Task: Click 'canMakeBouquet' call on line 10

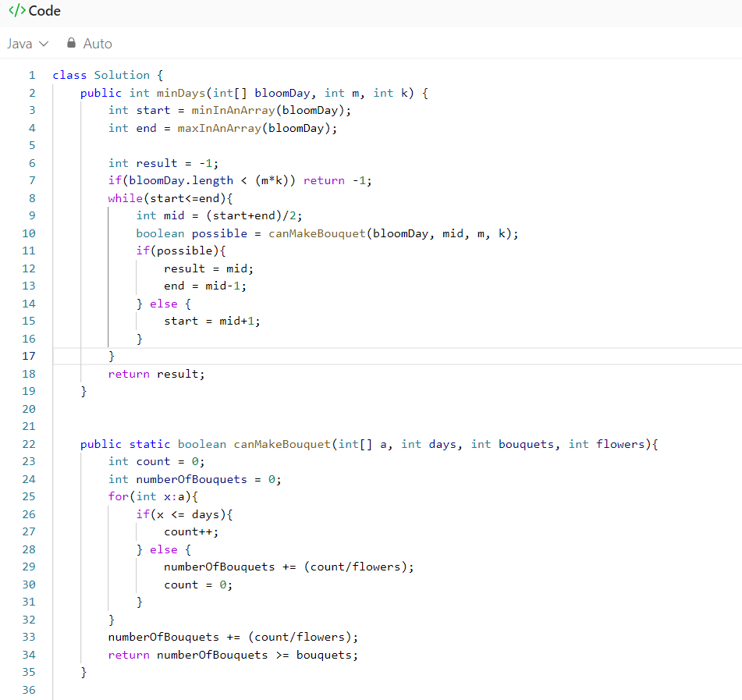Action: (317, 233)
